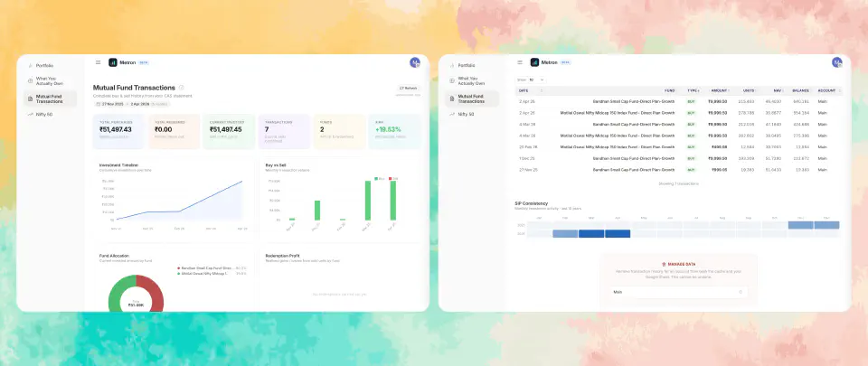This screenshot has width=868, height=366.
Task: Sort table by Amount column header
Action: point(720,90)
